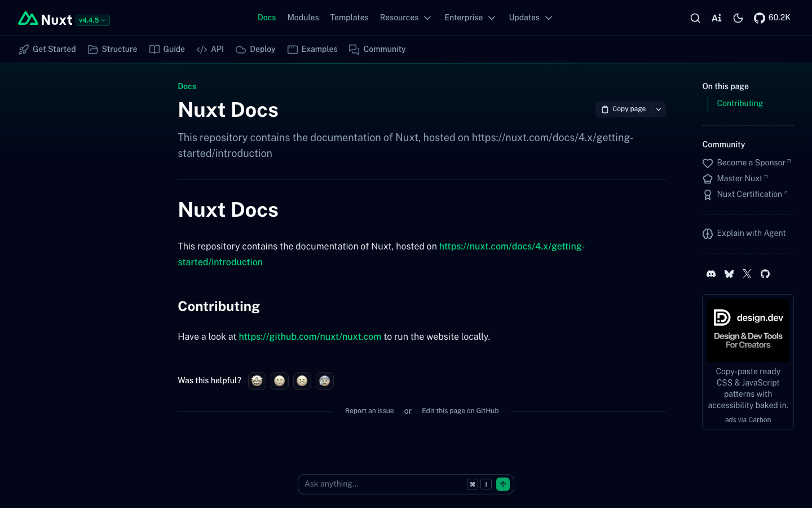Viewport: 812px width, 508px height.
Task: Open Get Started section
Action: pos(47,50)
